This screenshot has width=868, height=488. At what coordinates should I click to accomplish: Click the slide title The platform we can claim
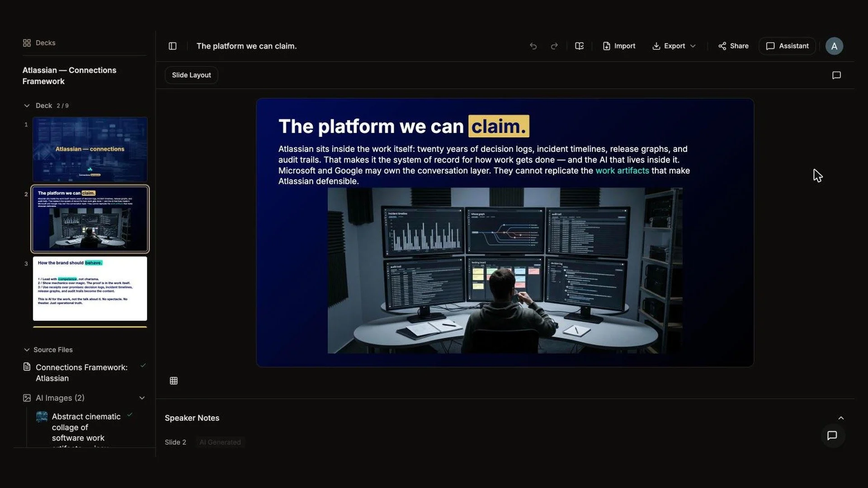404,127
